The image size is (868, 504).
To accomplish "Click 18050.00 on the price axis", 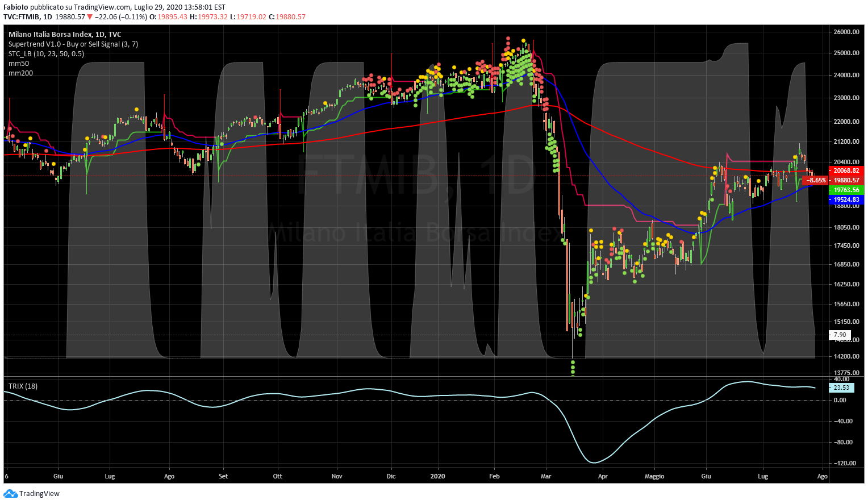I will pos(846,227).
